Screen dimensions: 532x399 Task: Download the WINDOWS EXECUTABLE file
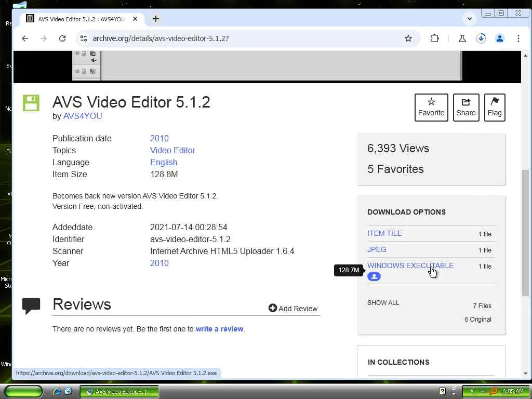tap(410, 265)
